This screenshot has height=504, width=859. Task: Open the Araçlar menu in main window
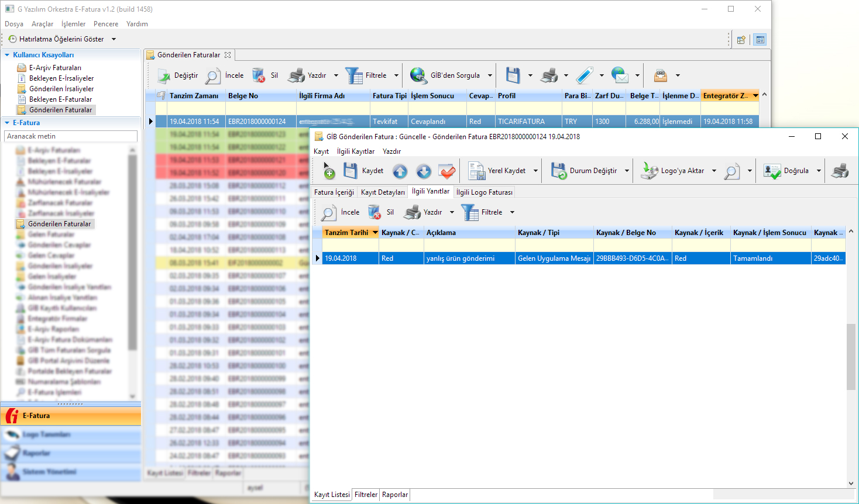42,24
